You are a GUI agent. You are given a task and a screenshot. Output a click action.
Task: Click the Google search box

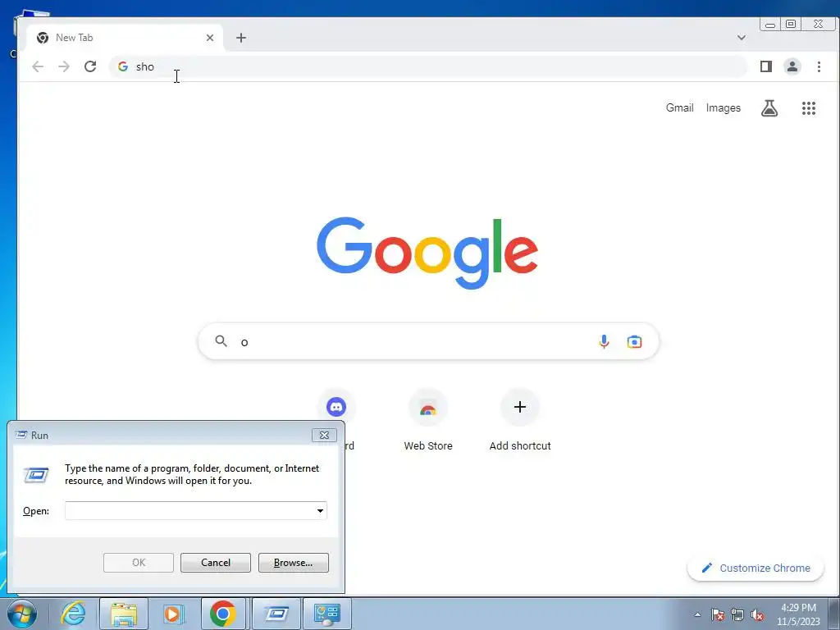428,341
